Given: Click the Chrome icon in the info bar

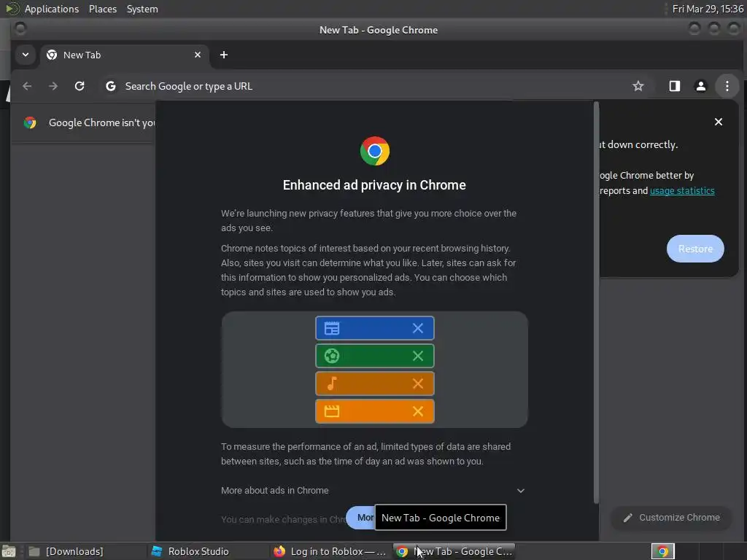Looking at the screenshot, I should [30, 122].
